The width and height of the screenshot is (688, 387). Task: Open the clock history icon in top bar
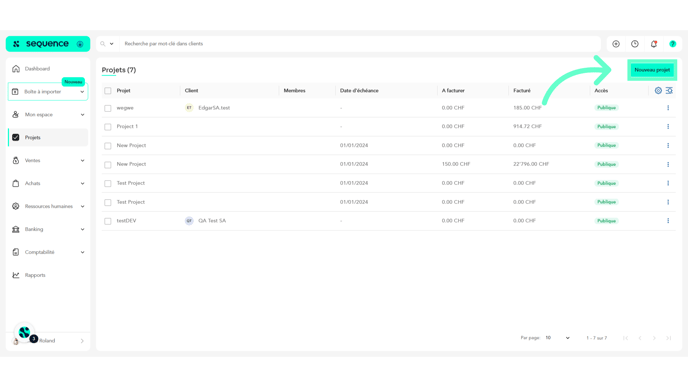[635, 44]
